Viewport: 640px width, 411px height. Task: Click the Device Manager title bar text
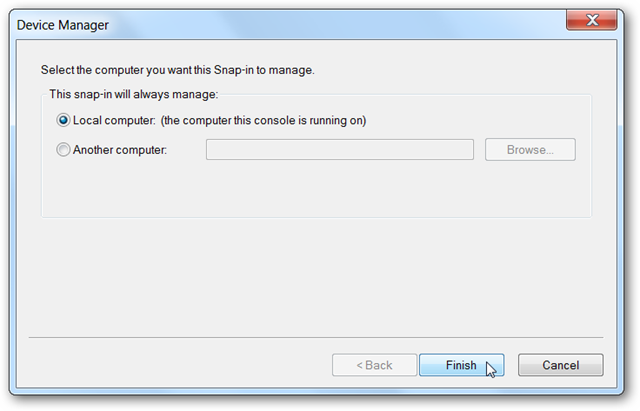click(63, 23)
